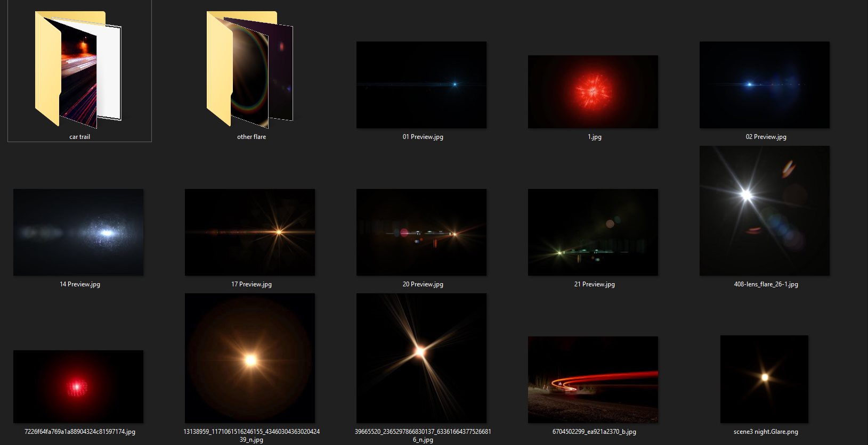Viewport: 868px width, 445px height.
Task: Click the '14 Preview.jpg' file name
Action: pyautogui.click(x=80, y=284)
